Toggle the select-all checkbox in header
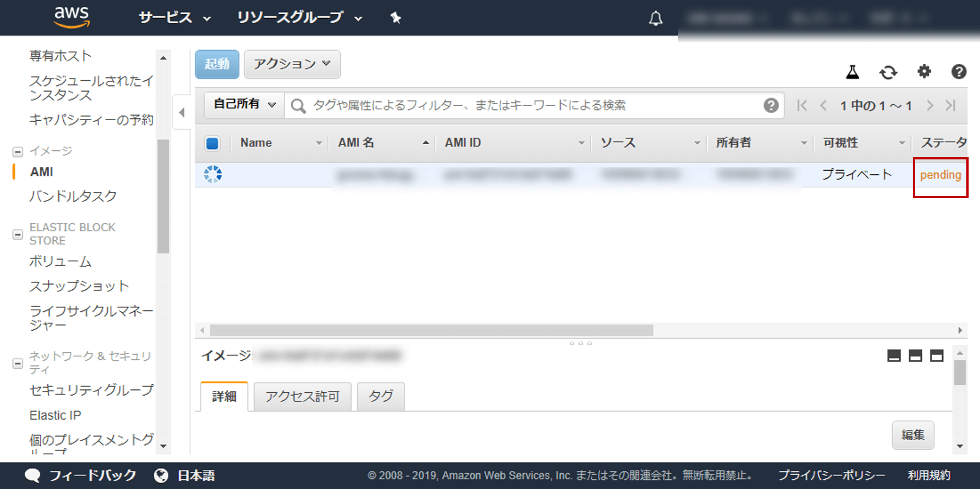The width and height of the screenshot is (980, 489). 213,143
